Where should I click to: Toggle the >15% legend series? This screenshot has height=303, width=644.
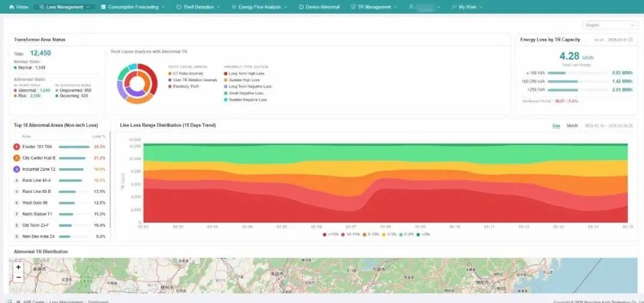331,234
